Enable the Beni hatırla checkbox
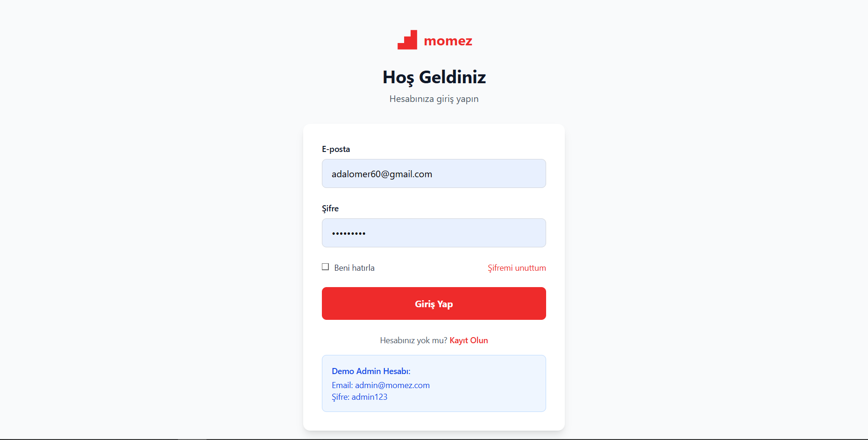The width and height of the screenshot is (868, 440). [x=325, y=267]
